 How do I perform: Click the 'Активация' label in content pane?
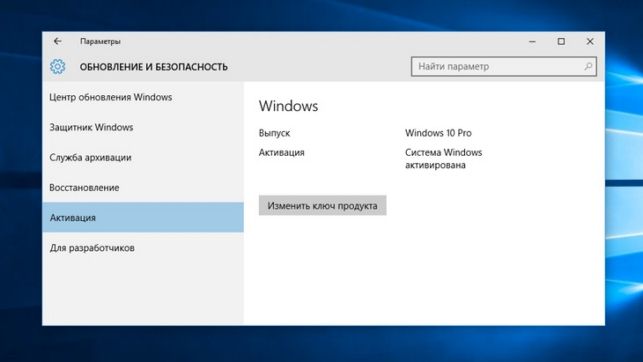282,153
